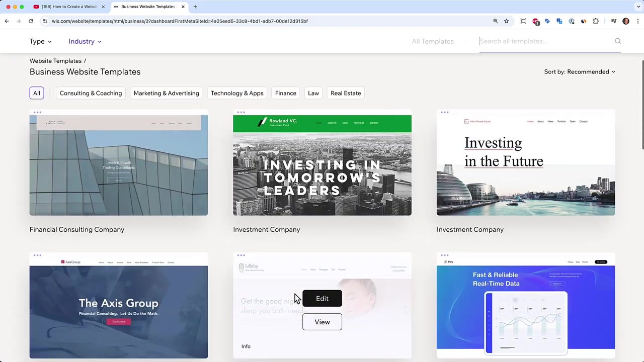Close the Business Website Templates tab
The image size is (644, 362).
pos(183,7)
